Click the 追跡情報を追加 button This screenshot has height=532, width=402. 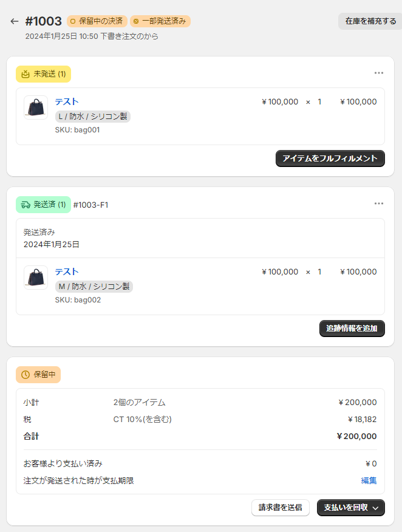[352, 329]
